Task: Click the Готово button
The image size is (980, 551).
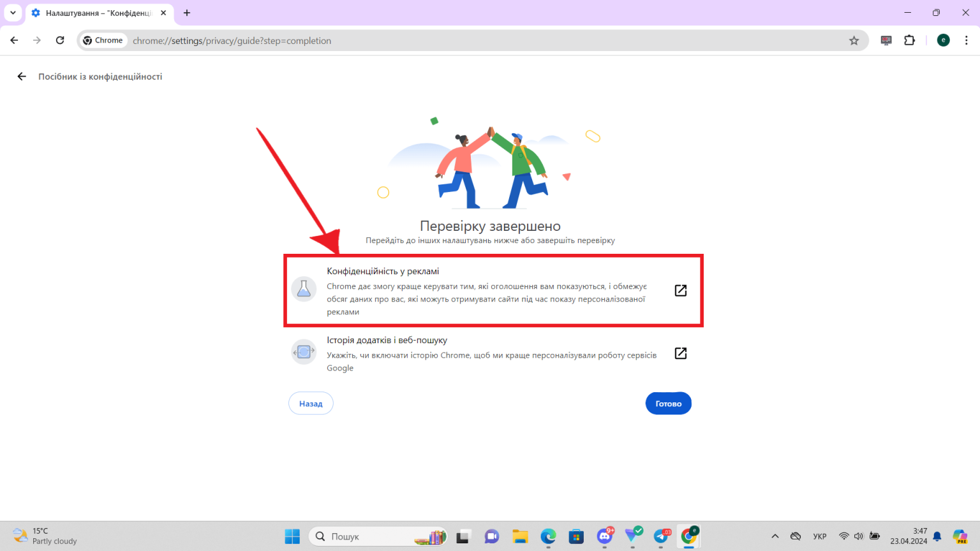Action: (668, 403)
